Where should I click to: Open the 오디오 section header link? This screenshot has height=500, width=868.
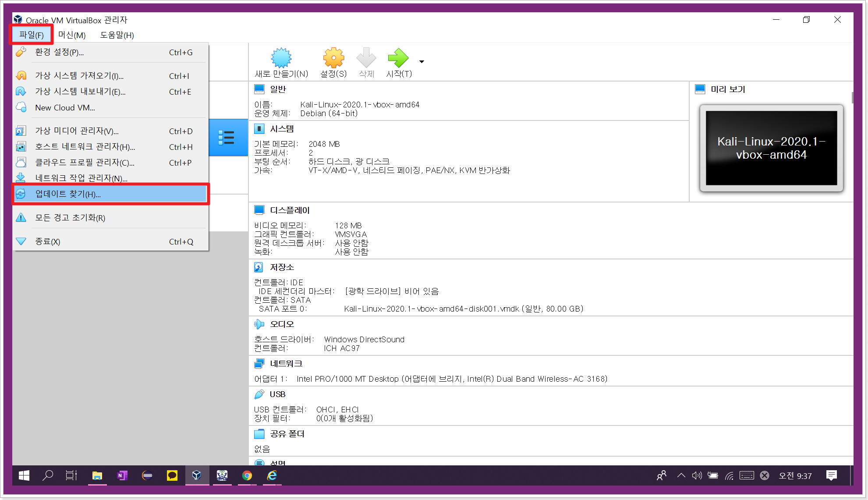point(282,324)
